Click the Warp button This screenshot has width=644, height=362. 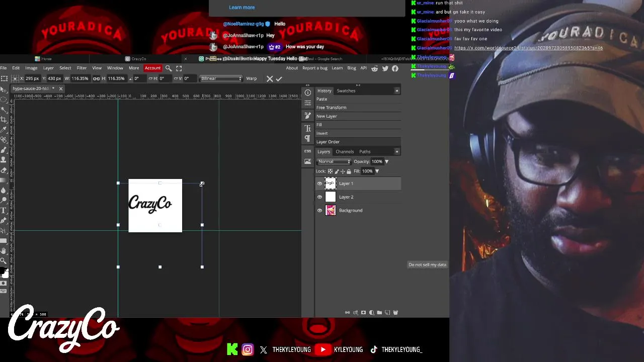252,78
